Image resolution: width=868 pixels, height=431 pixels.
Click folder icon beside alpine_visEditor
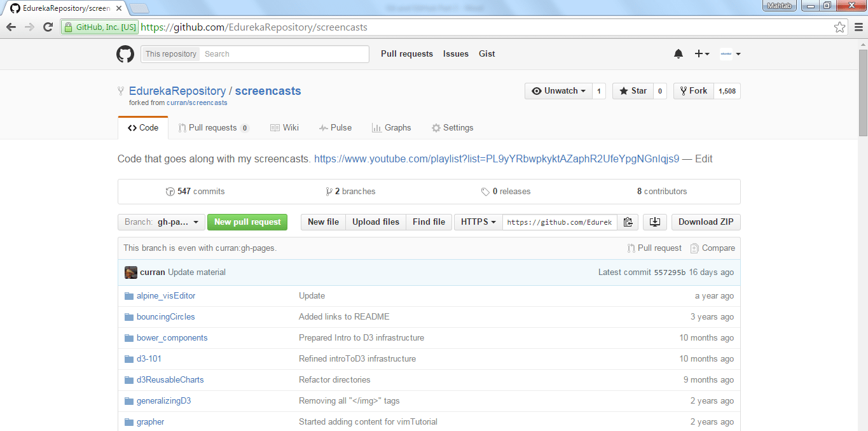(129, 296)
